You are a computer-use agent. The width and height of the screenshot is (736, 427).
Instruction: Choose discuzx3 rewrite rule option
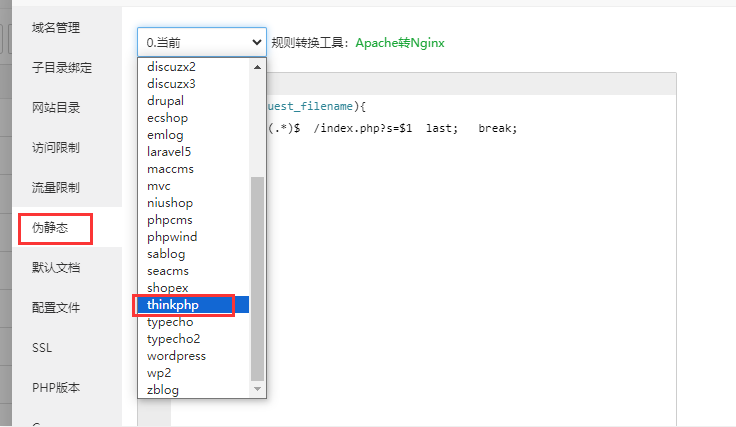click(171, 84)
